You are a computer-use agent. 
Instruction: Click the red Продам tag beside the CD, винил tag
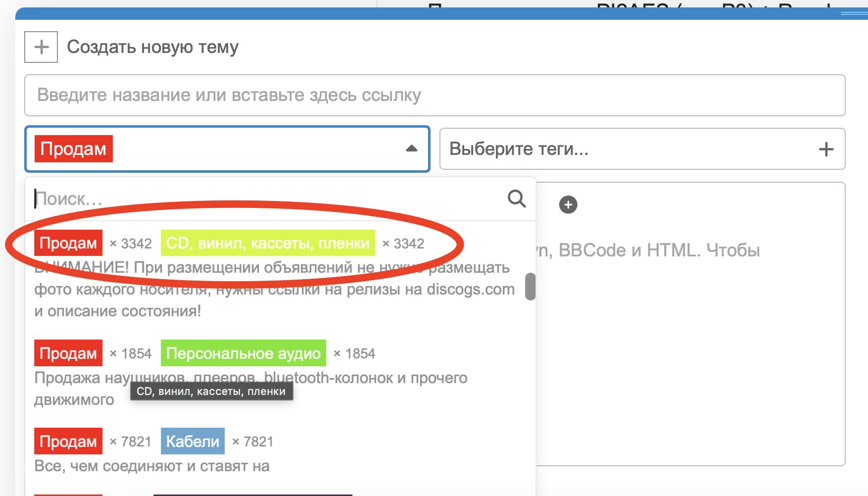pyautogui.click(x=68, y=243)
